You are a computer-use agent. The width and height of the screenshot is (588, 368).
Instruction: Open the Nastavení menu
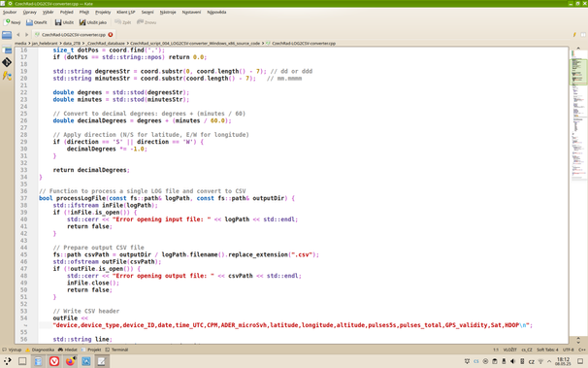[x=191, y=12]
